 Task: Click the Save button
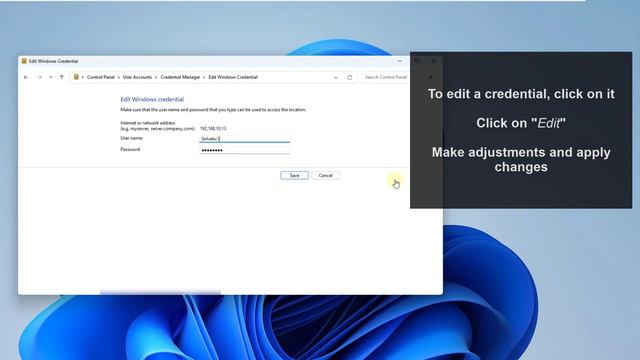(x=294, y=175)
